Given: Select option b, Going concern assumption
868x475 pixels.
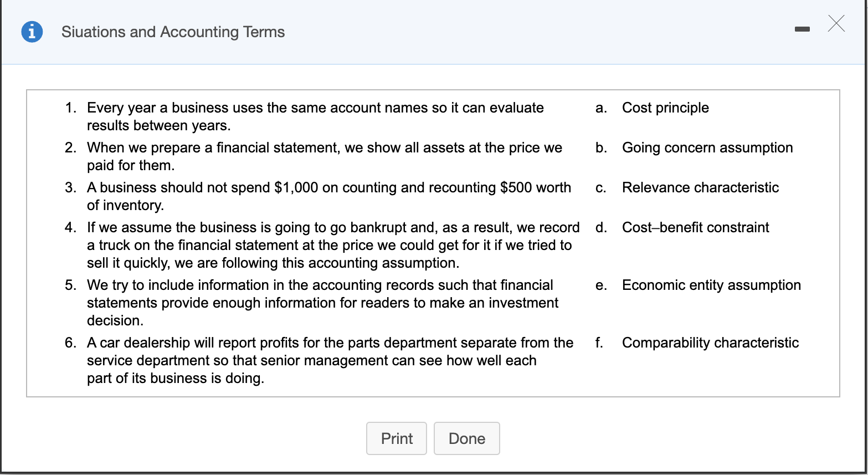Looking at the screenshot, I should click(707, 148).
